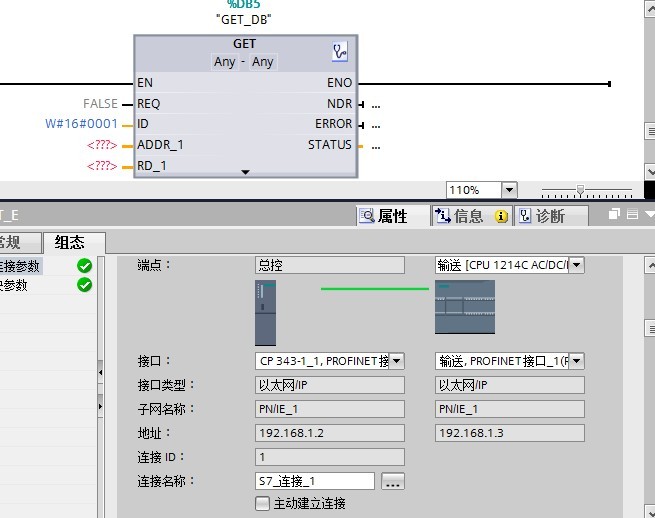655x518 pixels.
Task: Click the first Any data type selector
Action: point(225,62)
